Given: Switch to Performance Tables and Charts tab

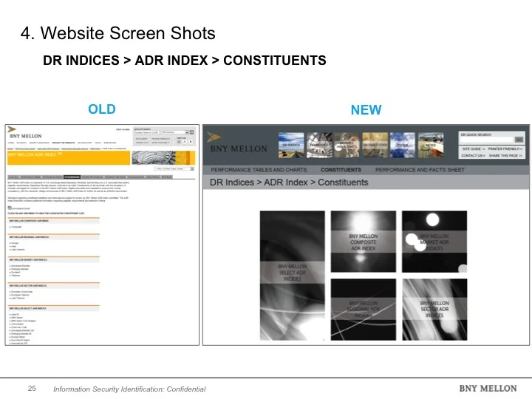Looking at the screenshot, I should click(x=259, y=170).
